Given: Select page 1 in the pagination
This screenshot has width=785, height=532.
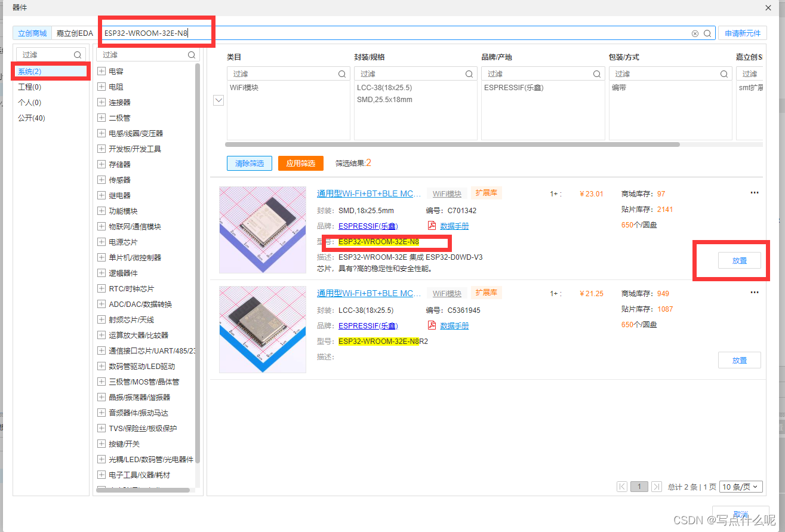Looking at the screenshot, I should tap(639, 487).
